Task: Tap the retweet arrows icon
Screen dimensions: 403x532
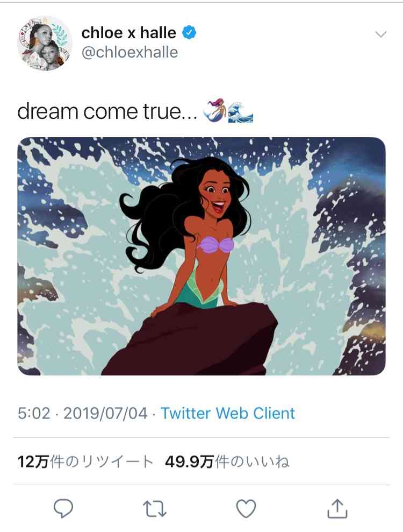Action: point(155,508)
